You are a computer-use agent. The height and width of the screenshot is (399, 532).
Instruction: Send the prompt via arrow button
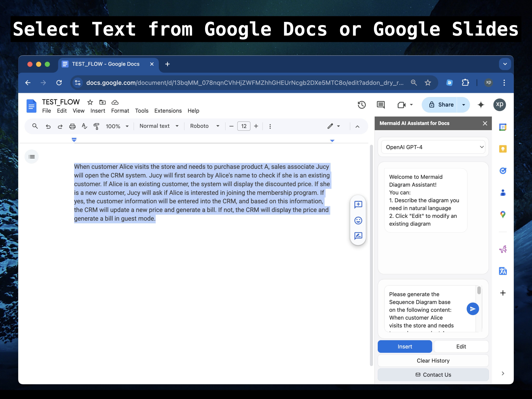point(473,309)
